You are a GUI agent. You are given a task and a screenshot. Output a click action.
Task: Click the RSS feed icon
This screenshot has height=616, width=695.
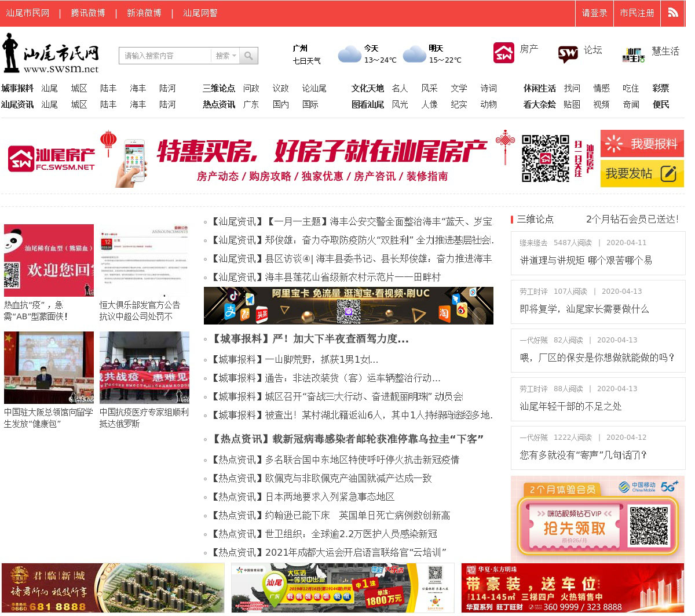[x=673, y=13]
